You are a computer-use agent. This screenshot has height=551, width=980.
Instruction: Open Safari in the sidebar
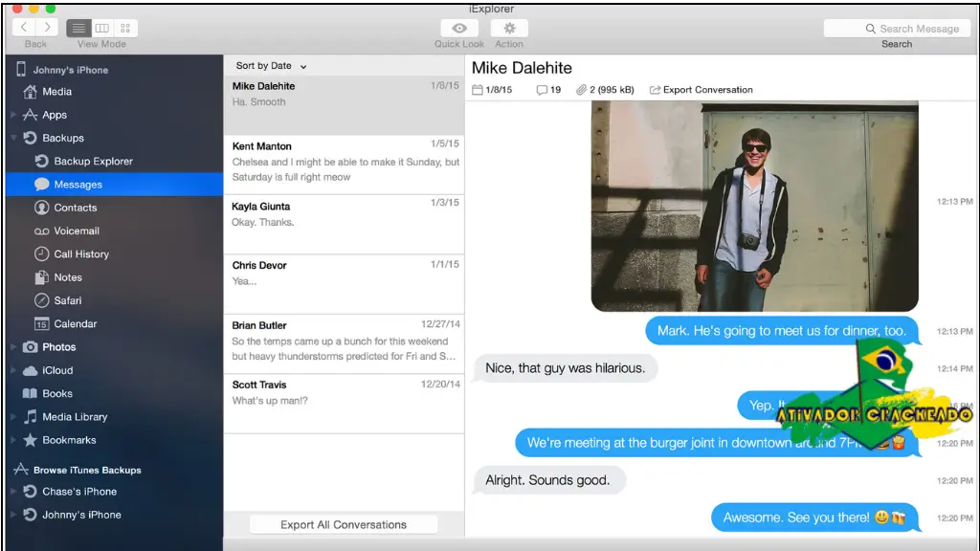(x=58, y=300)
